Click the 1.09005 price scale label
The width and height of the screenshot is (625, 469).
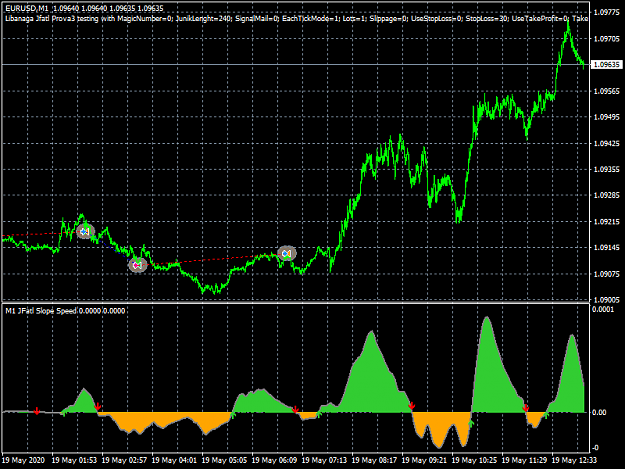pos(607,300)
